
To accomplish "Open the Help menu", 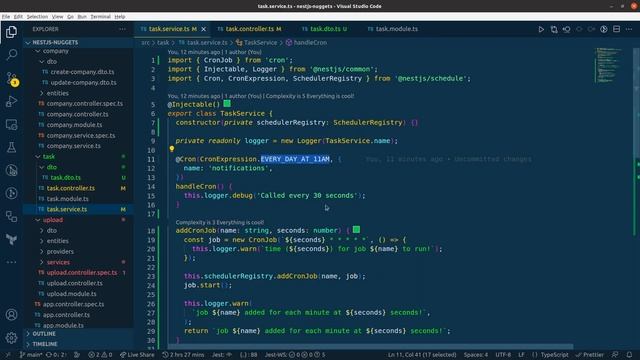I will [120, 17].
